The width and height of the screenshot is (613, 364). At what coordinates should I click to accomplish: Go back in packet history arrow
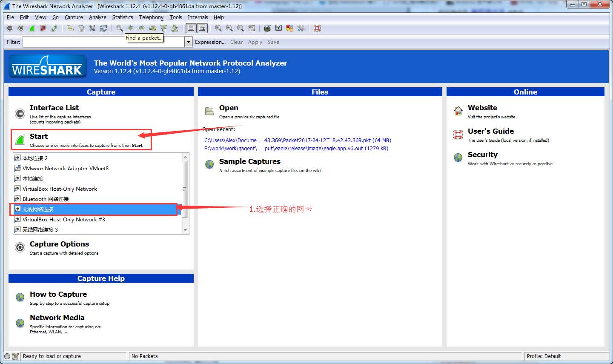click(131, 28)
